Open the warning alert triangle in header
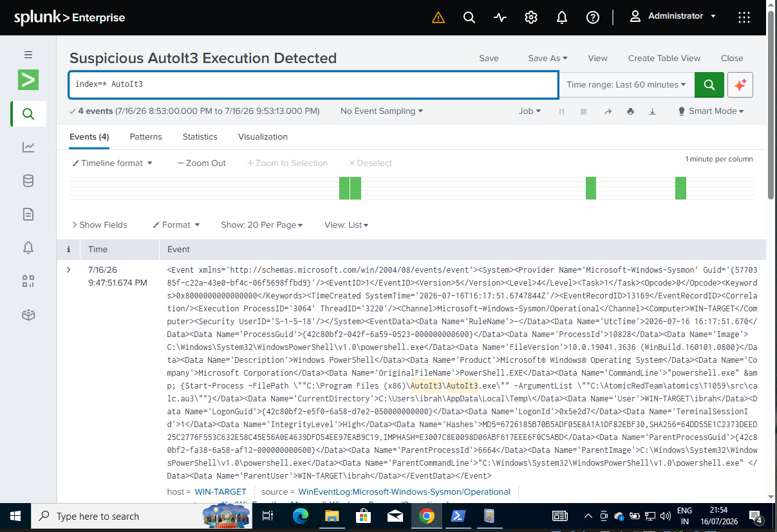777x532 pixels. pos(438,17)
